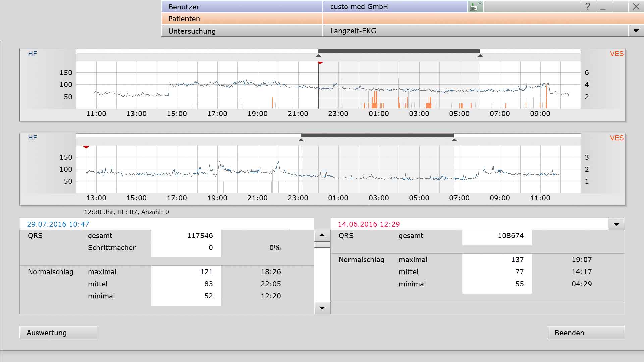Open the Patienten menu

(242, 19)
